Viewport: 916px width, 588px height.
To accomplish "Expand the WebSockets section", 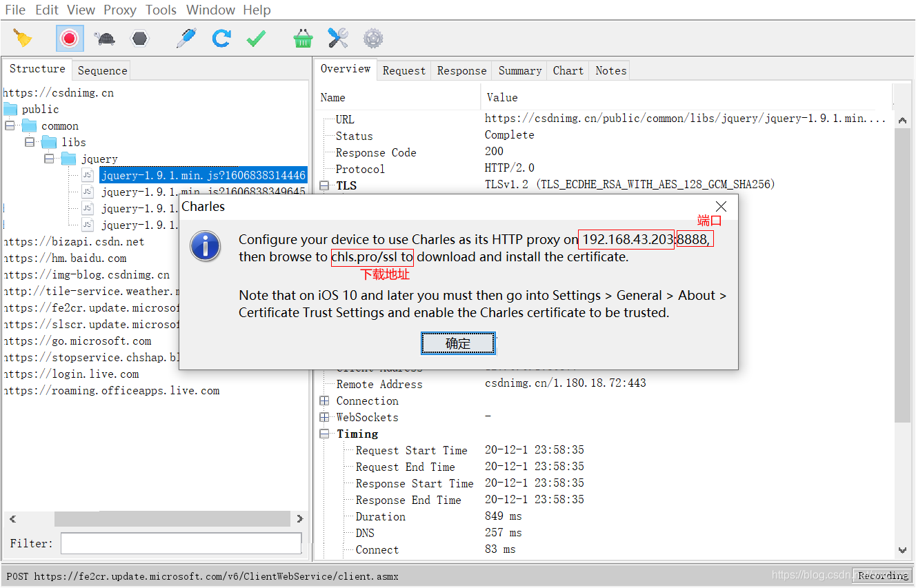I will [x=325, y=417].
